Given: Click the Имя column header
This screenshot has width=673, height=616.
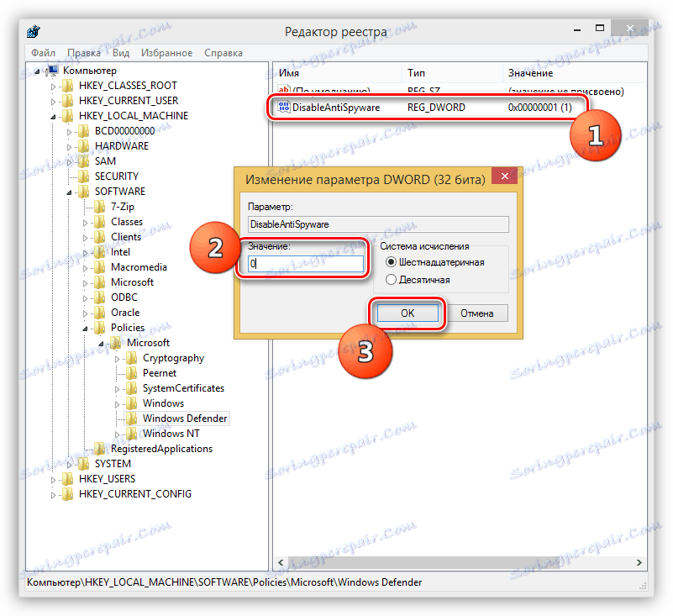Looking at the screenshot, I should pos(338,73).
